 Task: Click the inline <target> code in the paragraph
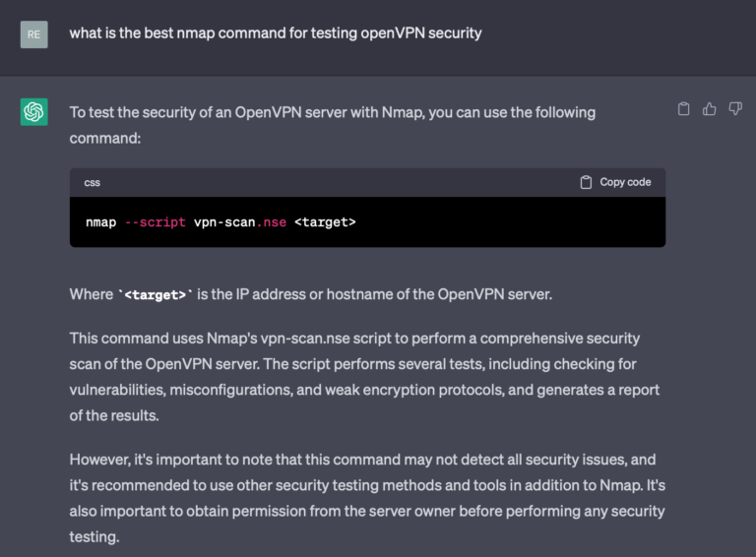[x=156, y=294]
